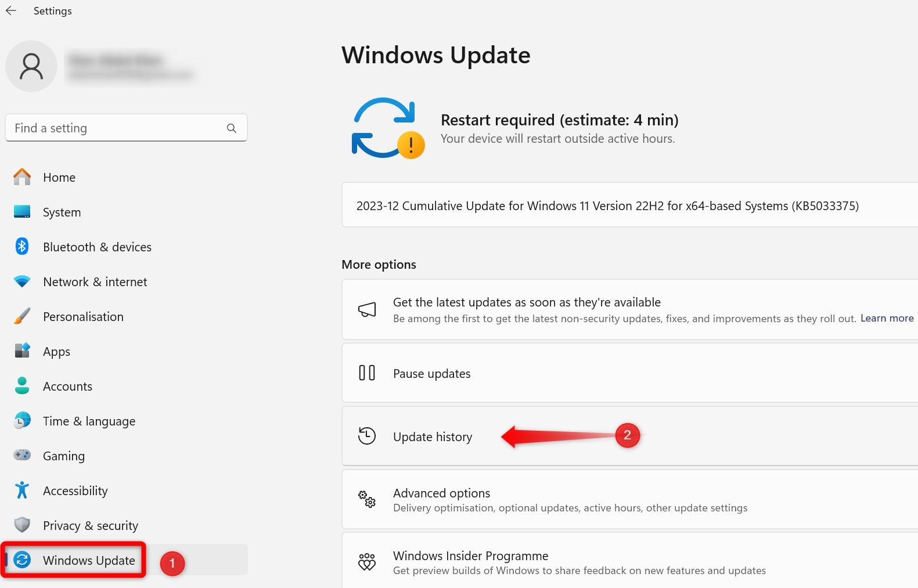This screenshot has height=588, width=918.
Task: Select the Personalisation paintbrush icon
Action: (x=22, y=316)
